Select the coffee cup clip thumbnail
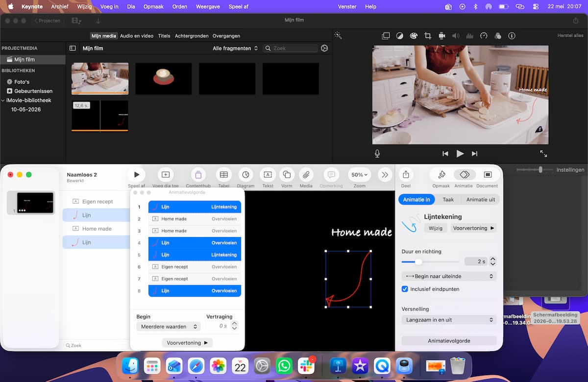Viewport: 588px width, 382px height. (164, 78)
